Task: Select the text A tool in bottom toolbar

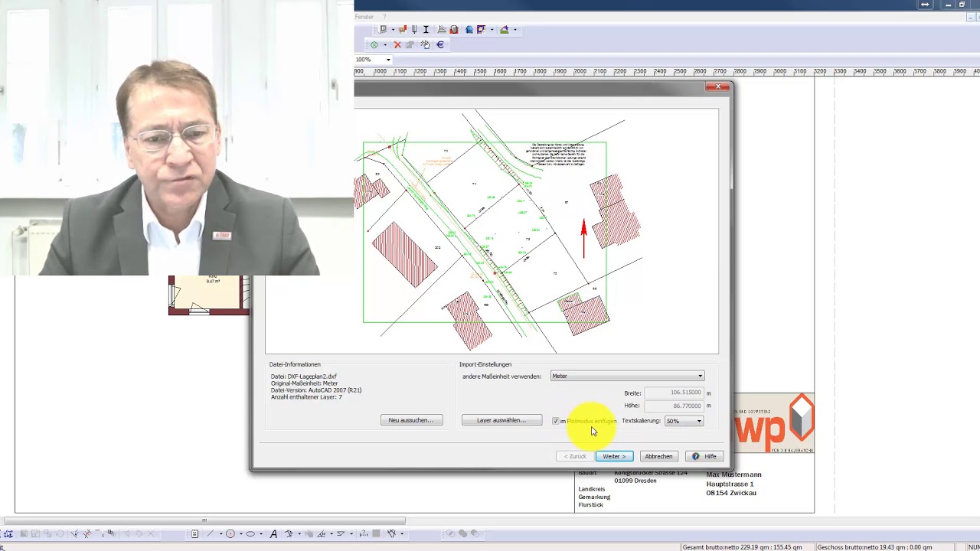Action: click(273, 533)
